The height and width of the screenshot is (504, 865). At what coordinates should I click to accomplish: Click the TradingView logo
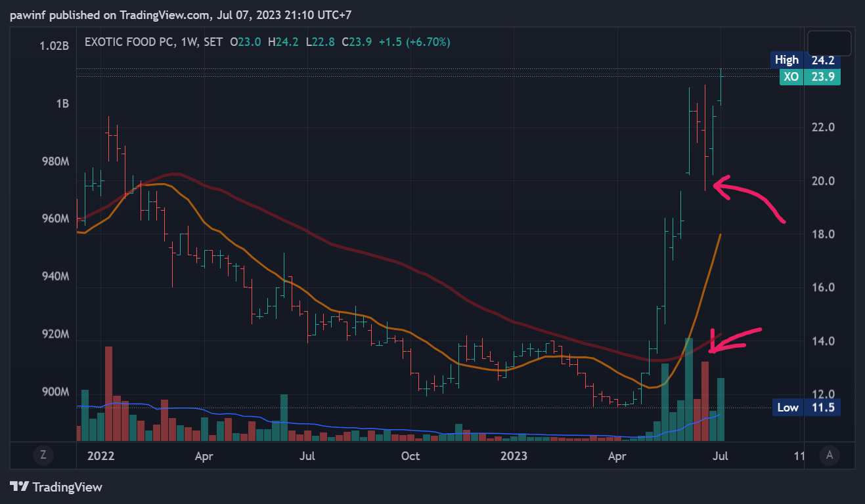pyautogui.click(x=56, y=487)
